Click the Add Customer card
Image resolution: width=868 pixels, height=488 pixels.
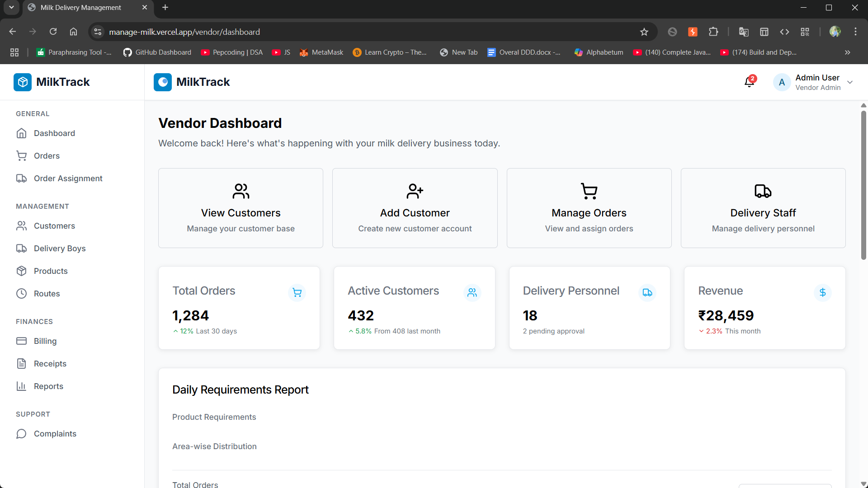pyautogui.click(x=415, y=208)
